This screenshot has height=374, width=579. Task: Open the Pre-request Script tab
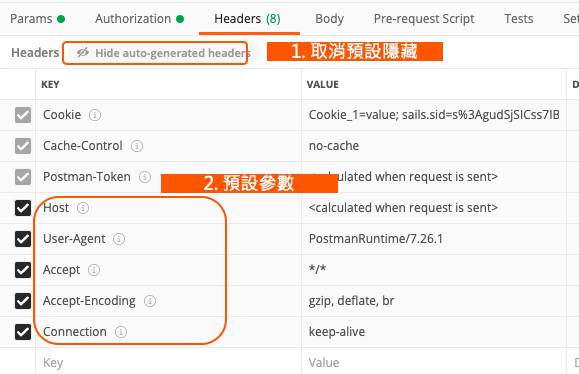(424, 19)
